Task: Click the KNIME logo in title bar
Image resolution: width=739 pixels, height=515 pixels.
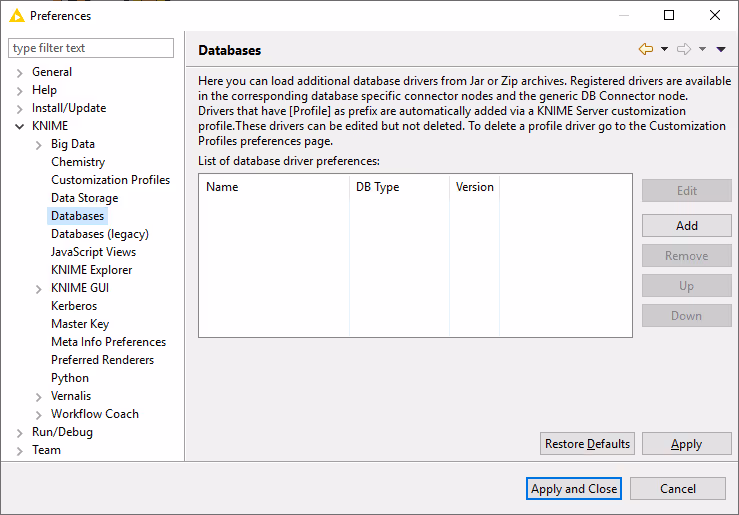Action: coord(16,16)
